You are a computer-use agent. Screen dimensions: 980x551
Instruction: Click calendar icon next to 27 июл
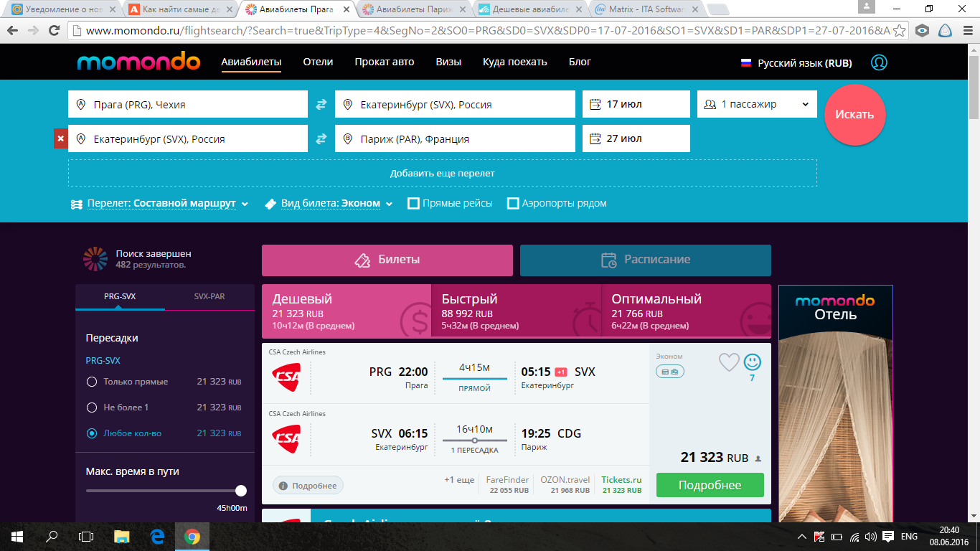click(595, 139)
